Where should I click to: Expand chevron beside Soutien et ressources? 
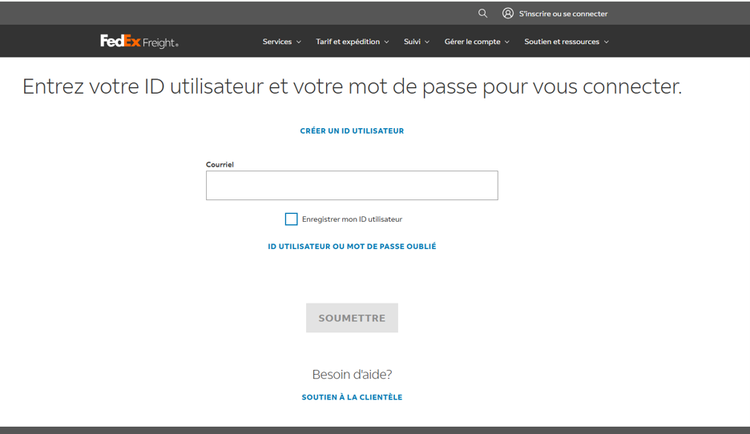pos(606,42)
